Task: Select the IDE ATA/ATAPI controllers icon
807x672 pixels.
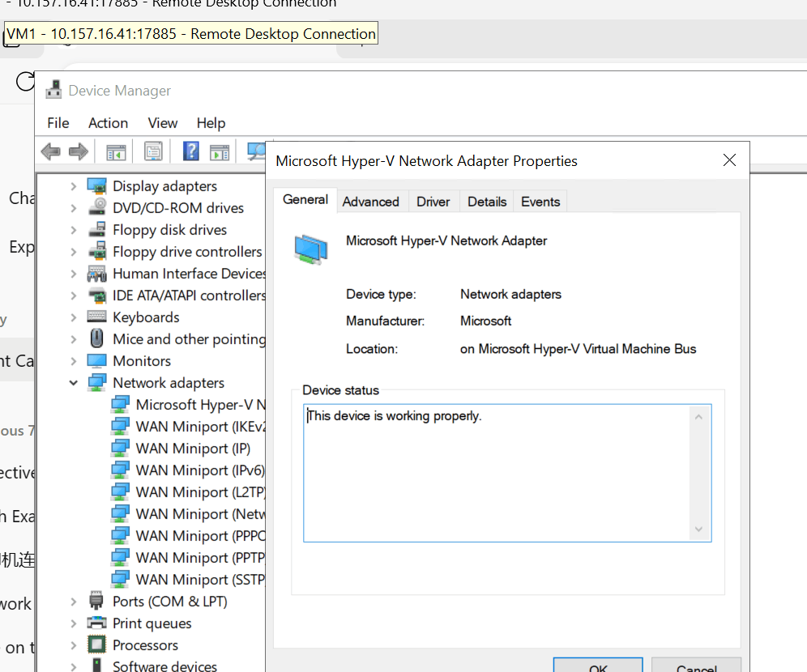Action: click(96, 296)
